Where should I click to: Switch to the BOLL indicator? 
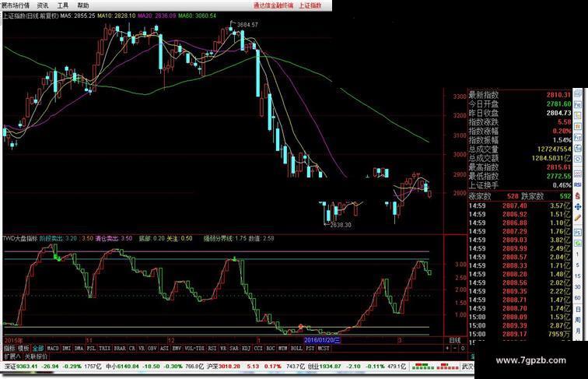(296, 349)
